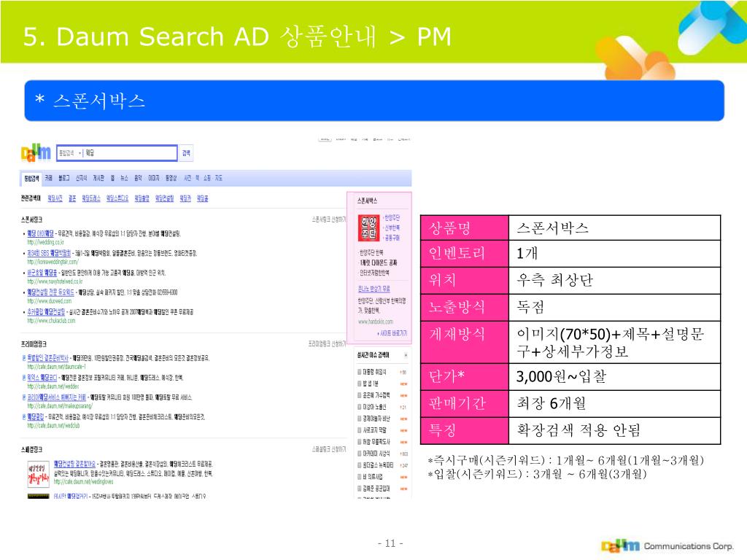
Task: Click cafe icon beside cafe.daum.net/wedclub result
Action: [24, 417]
